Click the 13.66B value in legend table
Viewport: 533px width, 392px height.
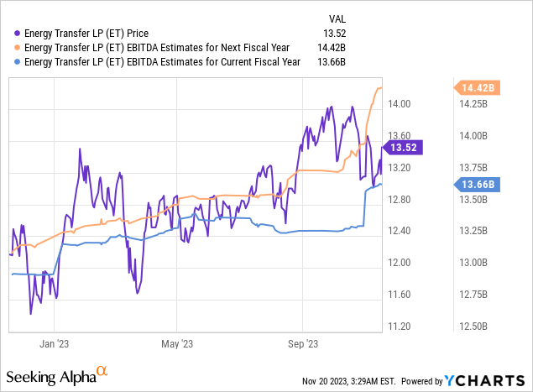tap(334, 64)
